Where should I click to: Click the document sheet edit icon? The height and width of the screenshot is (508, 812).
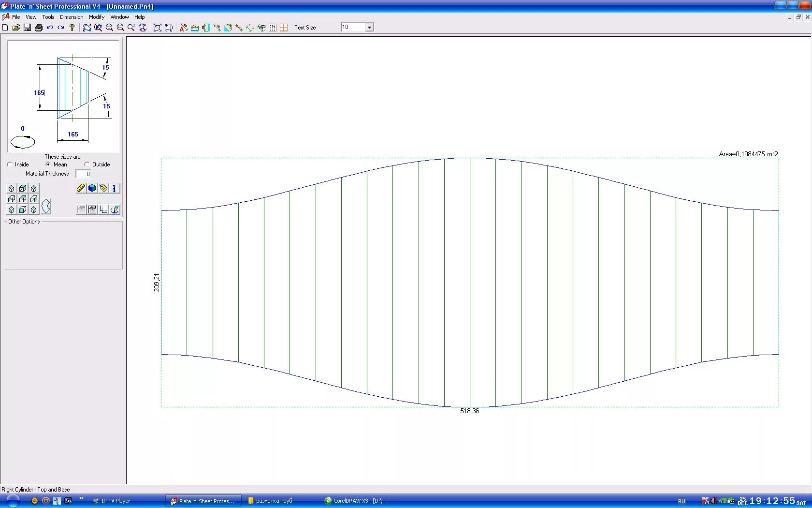coord(92,209)
